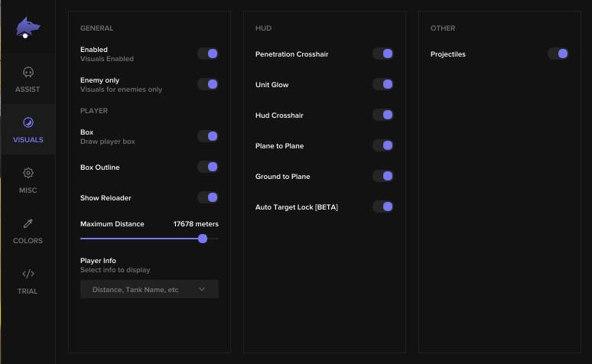Viewport: 592px width, 364px height.
Task: Toggle the Show Reloader switch
Action: (x=208, y=197)
